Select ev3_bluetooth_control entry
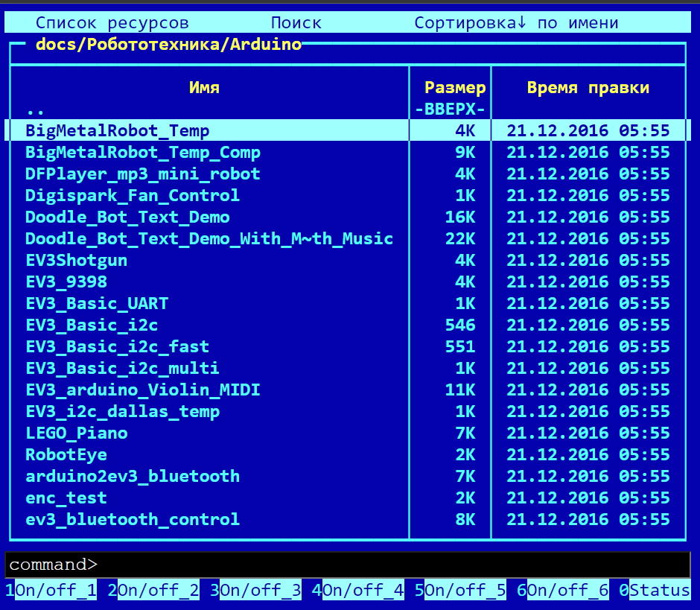This screenshot has width=700, height=610. coord(133,520)
